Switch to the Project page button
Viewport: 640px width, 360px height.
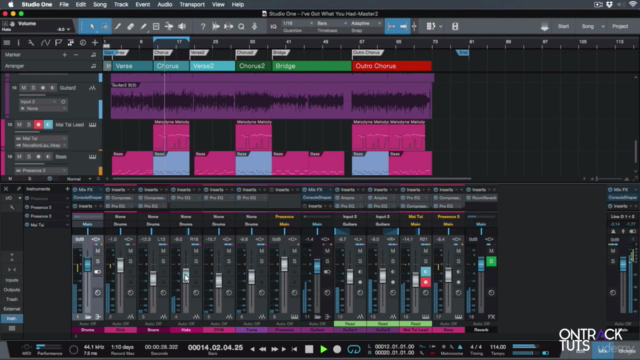[620, 27]
